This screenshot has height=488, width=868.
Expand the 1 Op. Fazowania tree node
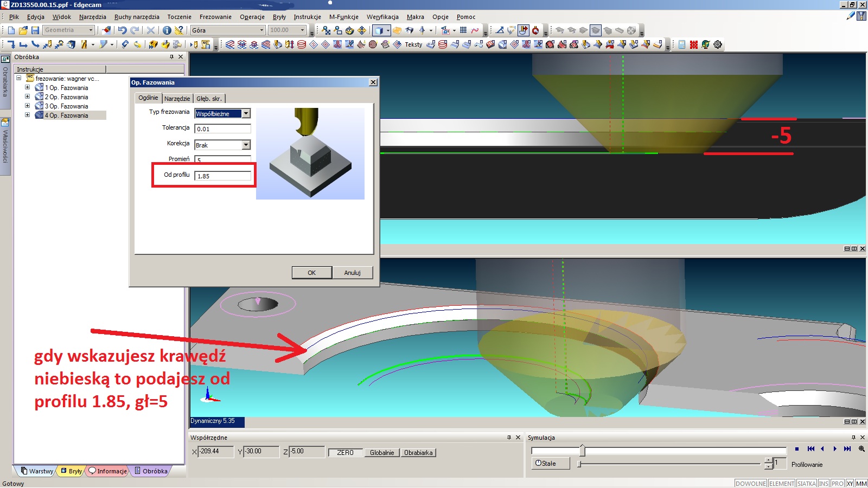(27, 87)
